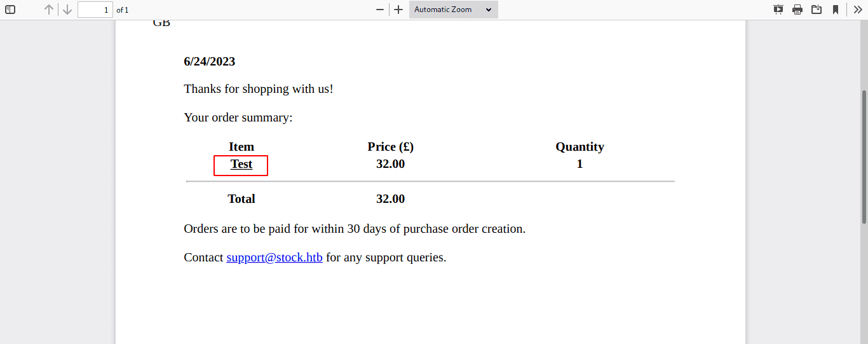
Task: Print the PDF document
Action: tap(797, 10)
